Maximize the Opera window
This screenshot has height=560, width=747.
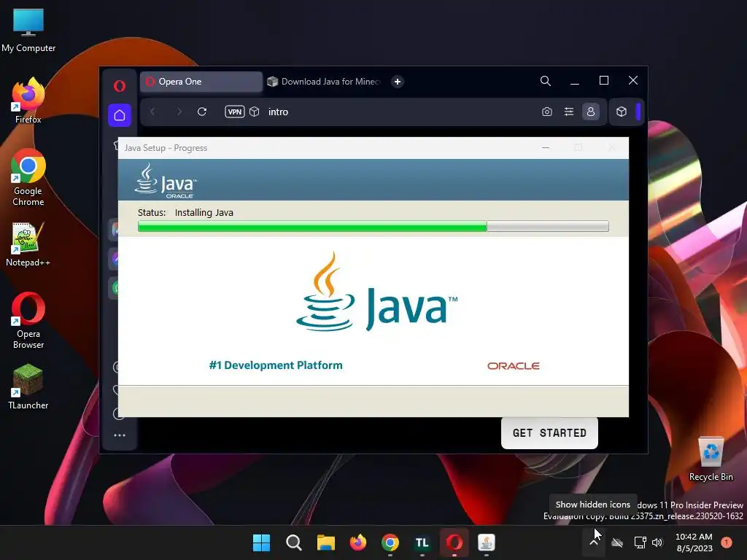point(603,80)
